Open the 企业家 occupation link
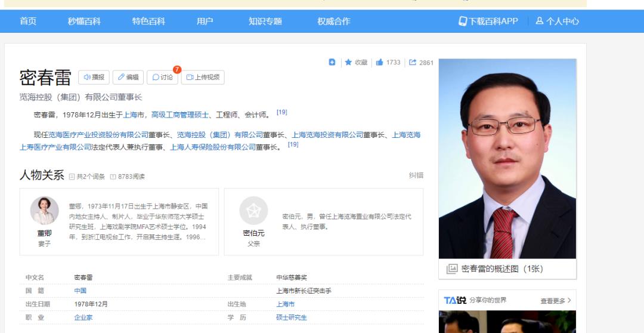Image resolution: width=644 pixels, height=333 pixels. click(x=83, y=317)
